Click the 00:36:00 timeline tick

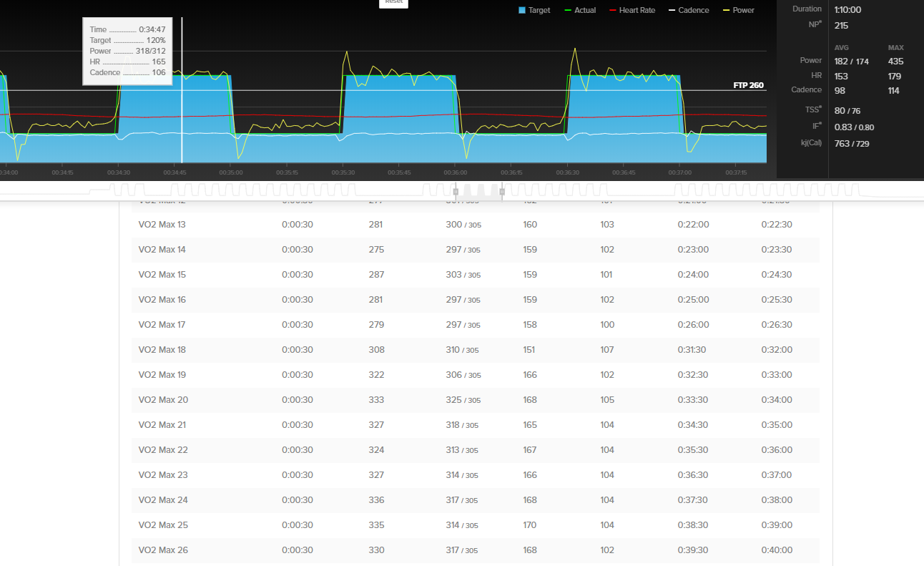(456, 172)
